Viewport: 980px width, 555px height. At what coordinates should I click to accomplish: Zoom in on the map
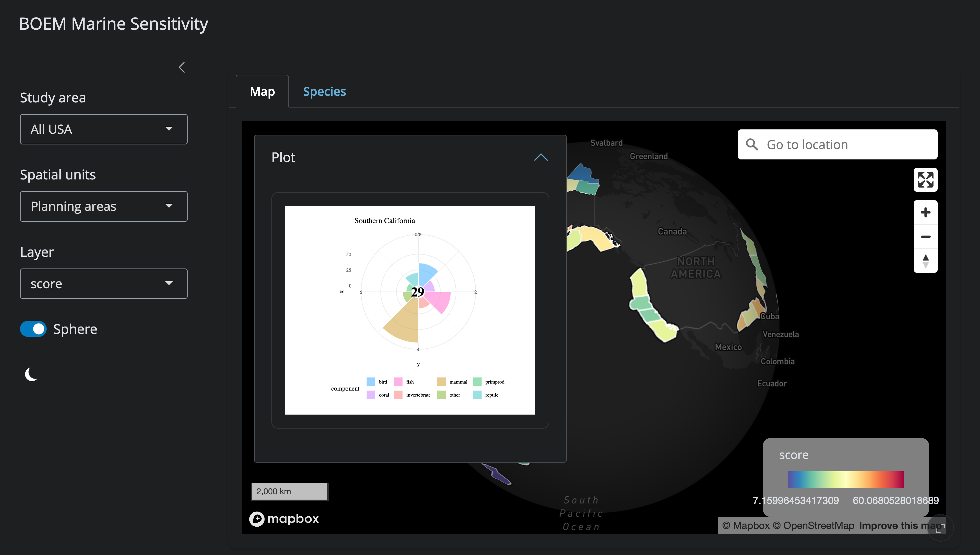coord(925,212)
